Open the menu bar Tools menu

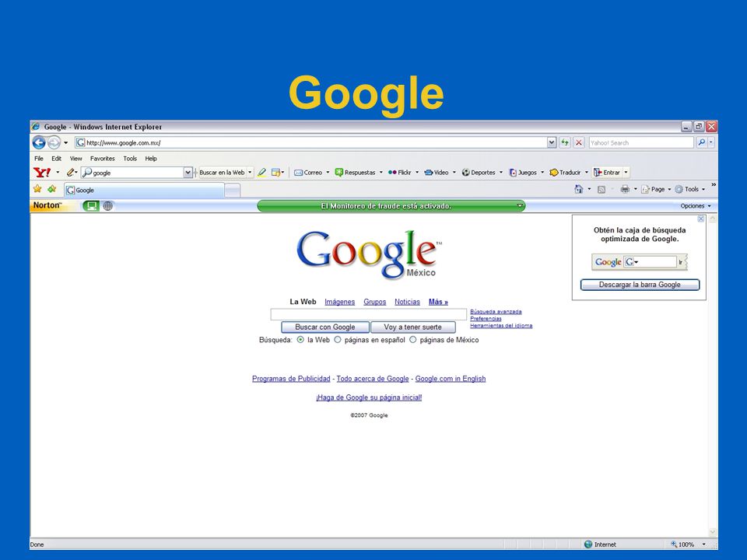coord(130,159)
